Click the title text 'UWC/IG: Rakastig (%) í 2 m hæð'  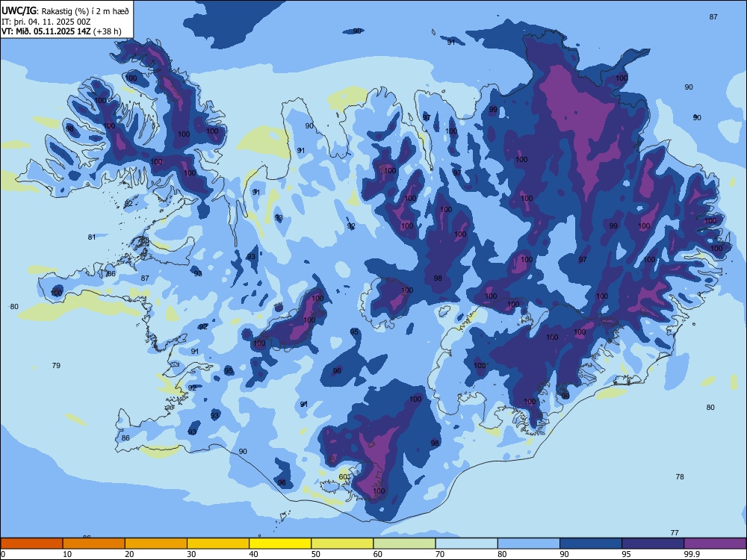click(65, 11)
